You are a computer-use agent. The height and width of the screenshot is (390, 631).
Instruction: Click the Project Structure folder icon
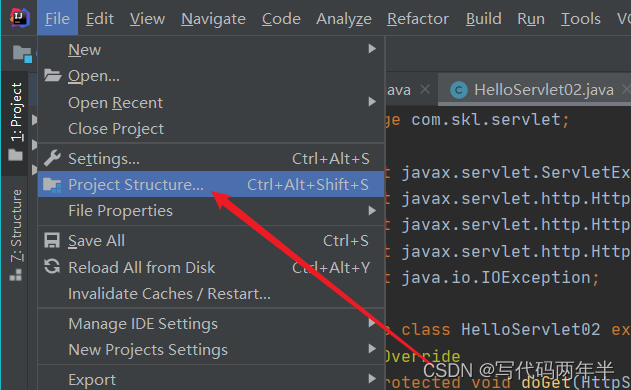coord(52,185)
